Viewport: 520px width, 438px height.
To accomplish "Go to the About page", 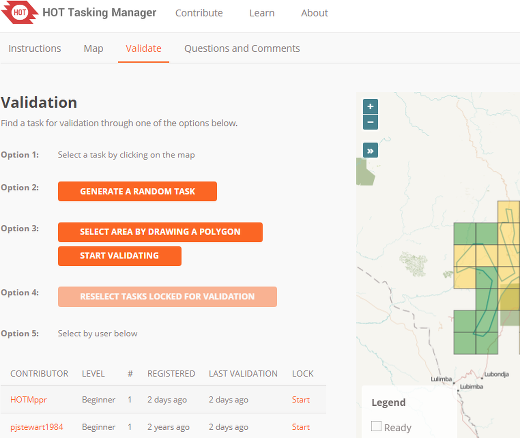I will 314,13.
